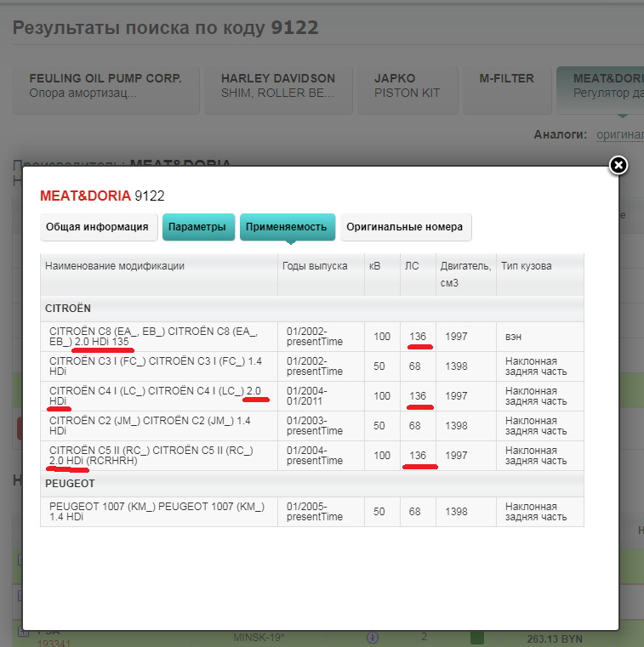
Task: Click the Наименование модификации column header
Action: 115,266
